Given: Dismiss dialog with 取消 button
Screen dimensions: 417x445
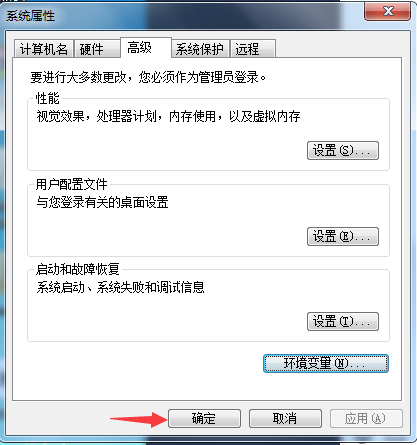Looking at the screenshot, I should pos(285,418).
